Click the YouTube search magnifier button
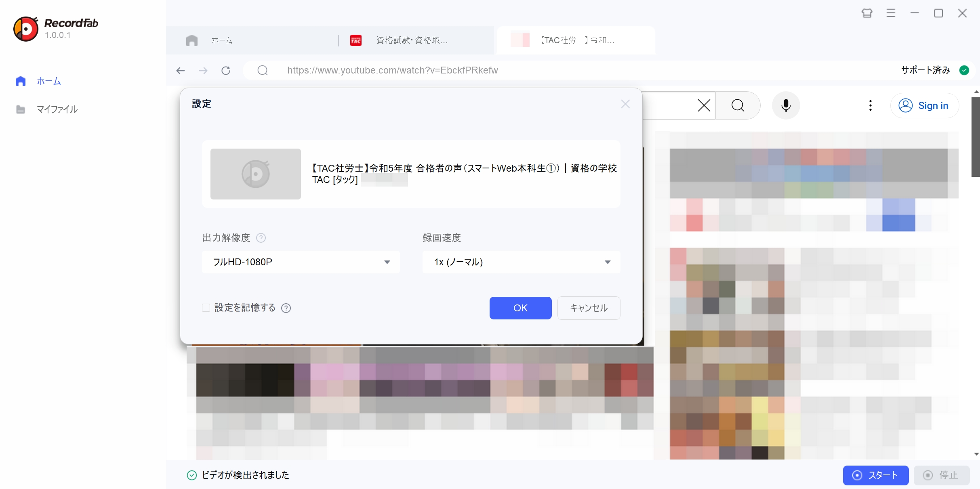 [738, 106]
